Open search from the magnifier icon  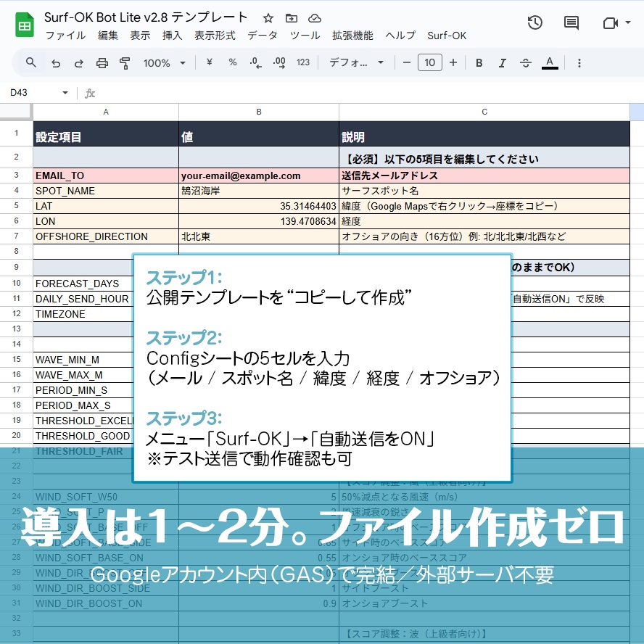[x=29, y=63]
